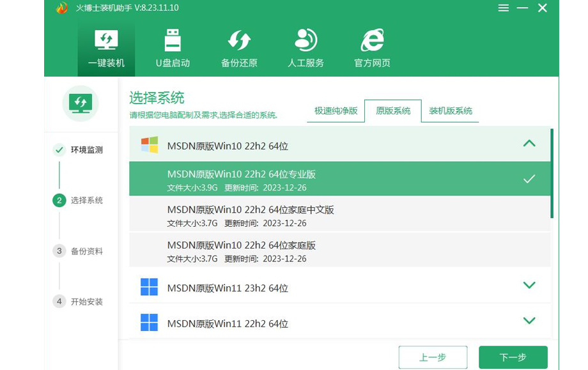This screenshot has height=370, width=588.
Task: Collapse the MSDN原版Win10 22h2 64位 group
Action: [x=529, y=144]
